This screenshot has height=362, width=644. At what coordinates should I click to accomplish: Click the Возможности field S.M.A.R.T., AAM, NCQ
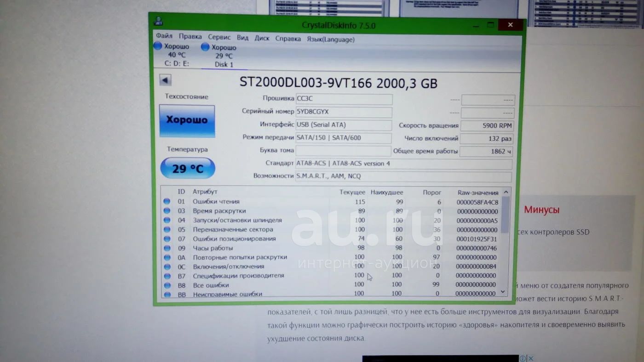[x=403, y=176]
